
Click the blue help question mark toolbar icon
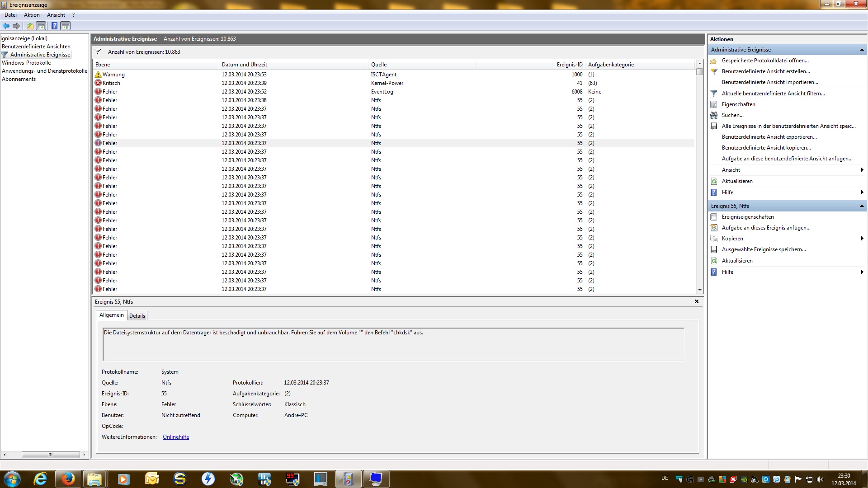tap(54, 26)
